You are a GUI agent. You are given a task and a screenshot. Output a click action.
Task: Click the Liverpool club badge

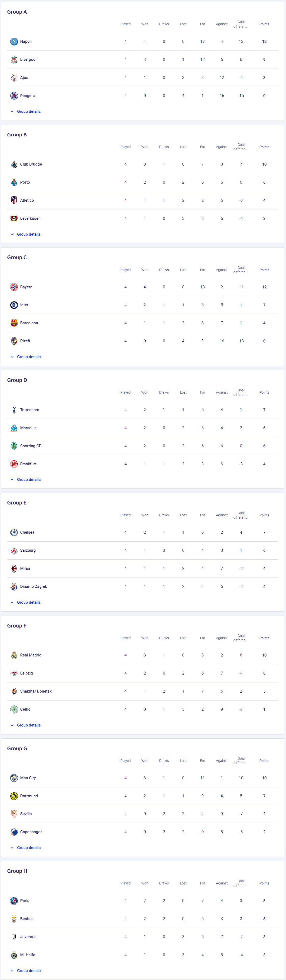[x=14, y=60]
